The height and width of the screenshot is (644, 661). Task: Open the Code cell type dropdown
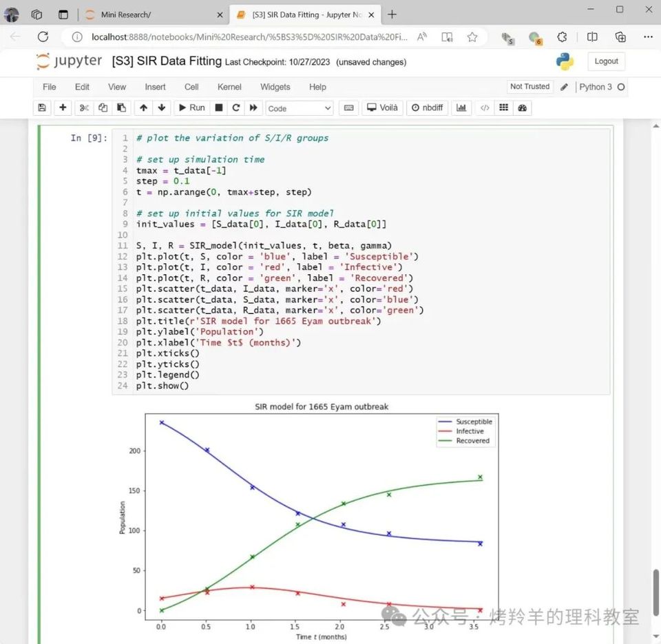[x=299, y=108]
